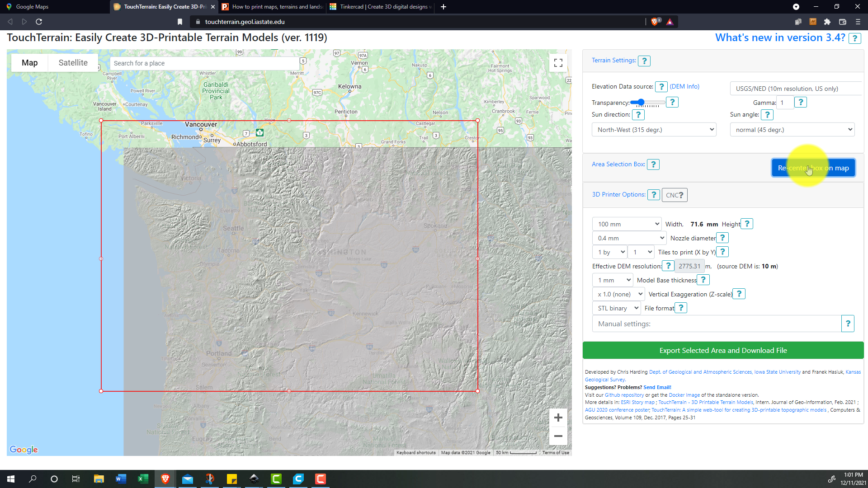Switch the map to Satellite view
Image resolution: width=868 pixels, height=488 pixels.
click(x=73, y=63)
